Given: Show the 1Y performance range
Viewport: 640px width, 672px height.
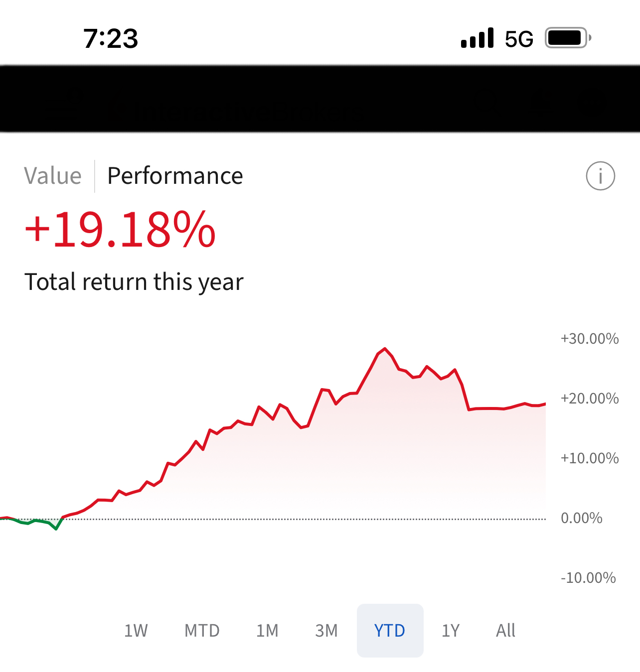Looking at the screenshot, I should coord(451,631).
